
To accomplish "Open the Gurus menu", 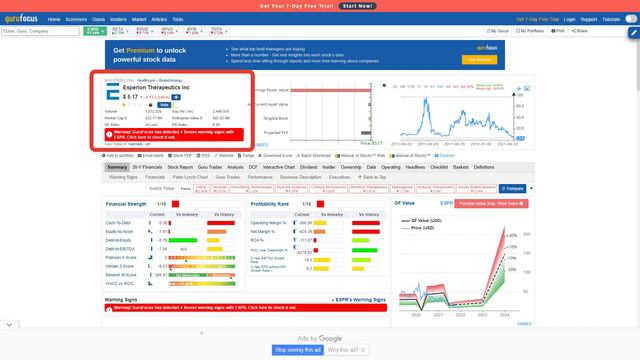I will point(98,19).
